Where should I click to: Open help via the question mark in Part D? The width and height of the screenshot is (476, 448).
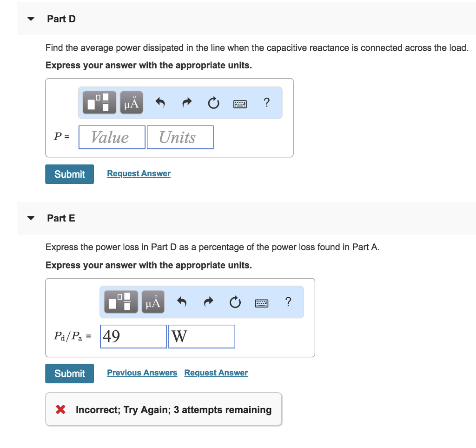266,103
